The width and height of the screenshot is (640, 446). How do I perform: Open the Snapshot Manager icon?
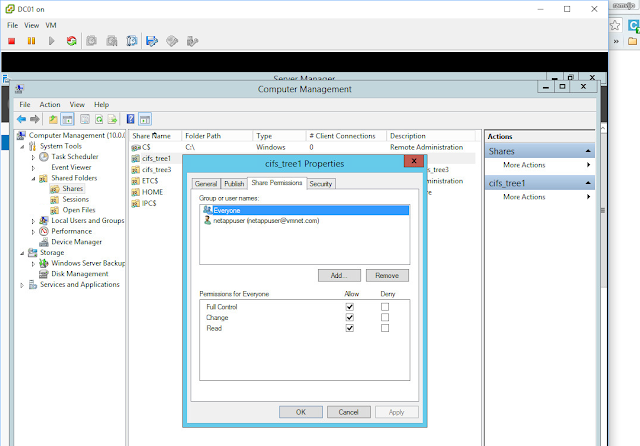click(x=131, y=41)
